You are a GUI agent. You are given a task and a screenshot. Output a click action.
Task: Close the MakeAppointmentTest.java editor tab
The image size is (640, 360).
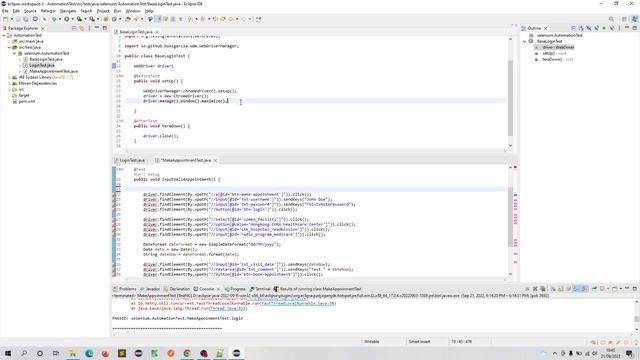tap(216, 160)
